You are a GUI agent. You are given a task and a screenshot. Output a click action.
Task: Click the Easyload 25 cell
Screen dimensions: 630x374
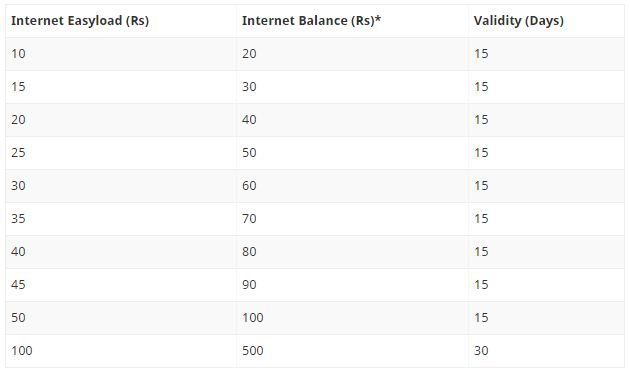coord(121,153)
